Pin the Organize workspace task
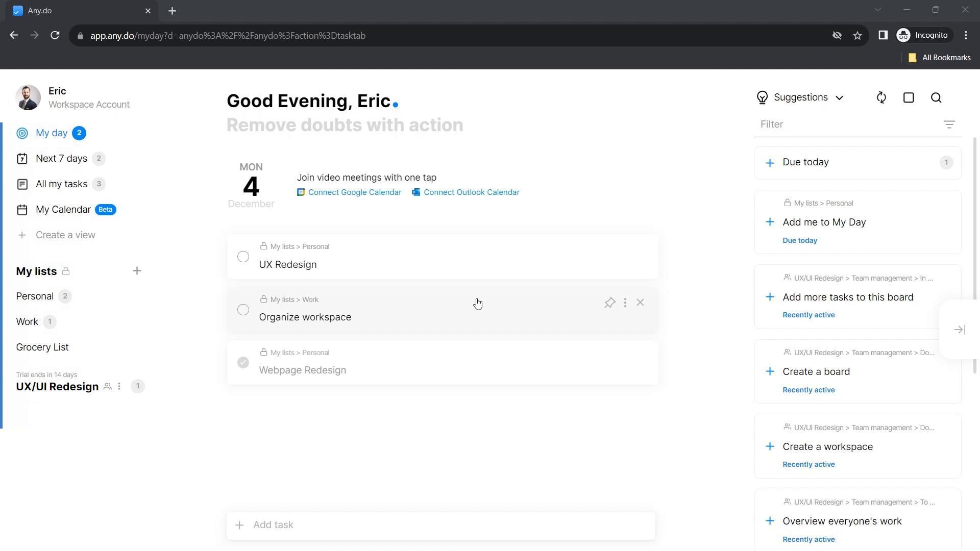980x551 pixels. 609,303
